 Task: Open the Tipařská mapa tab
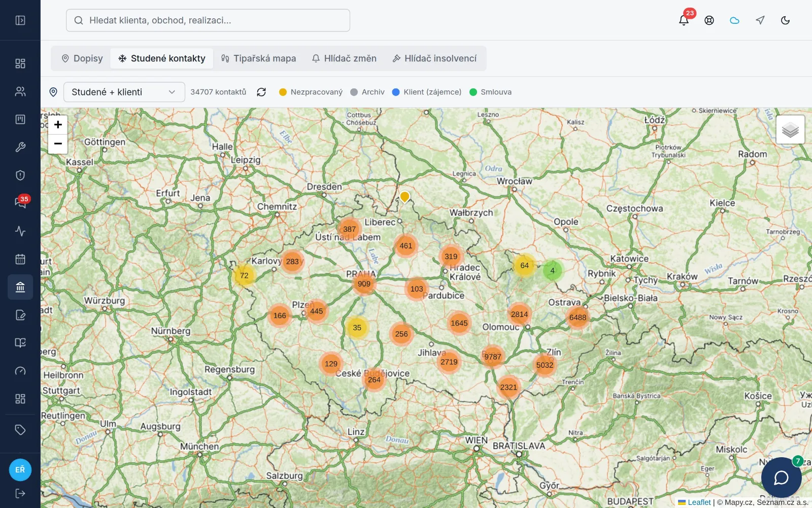259,58
